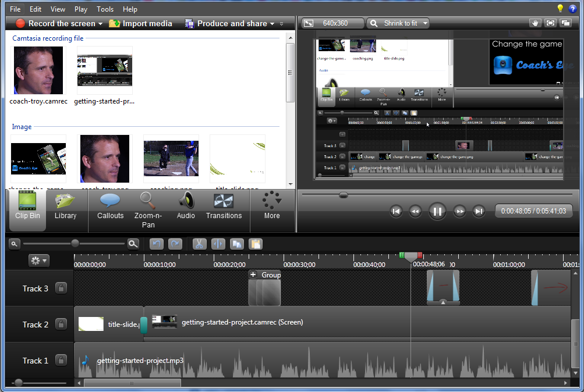The image size is (584, 392).
Task: Click the 640x360 dimensions button
Action: [x=332, y=23]
